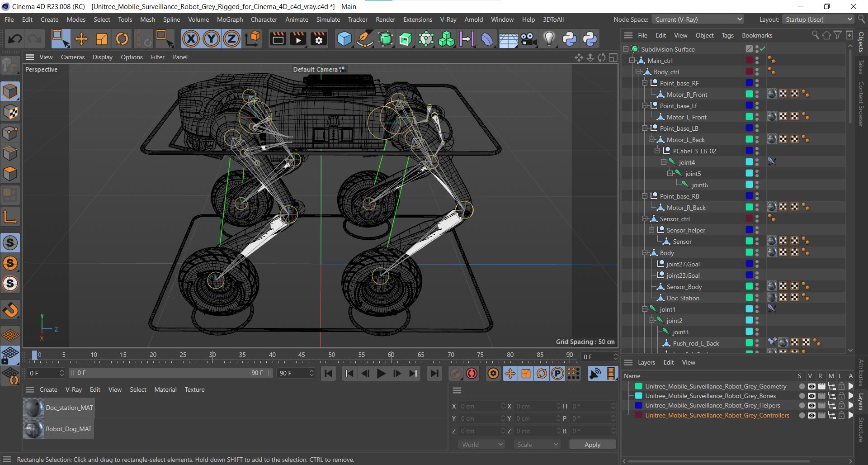The image size is (868, 465).
Task: Click Controllers layer dark red swatch
Action: tap(638, 415)
